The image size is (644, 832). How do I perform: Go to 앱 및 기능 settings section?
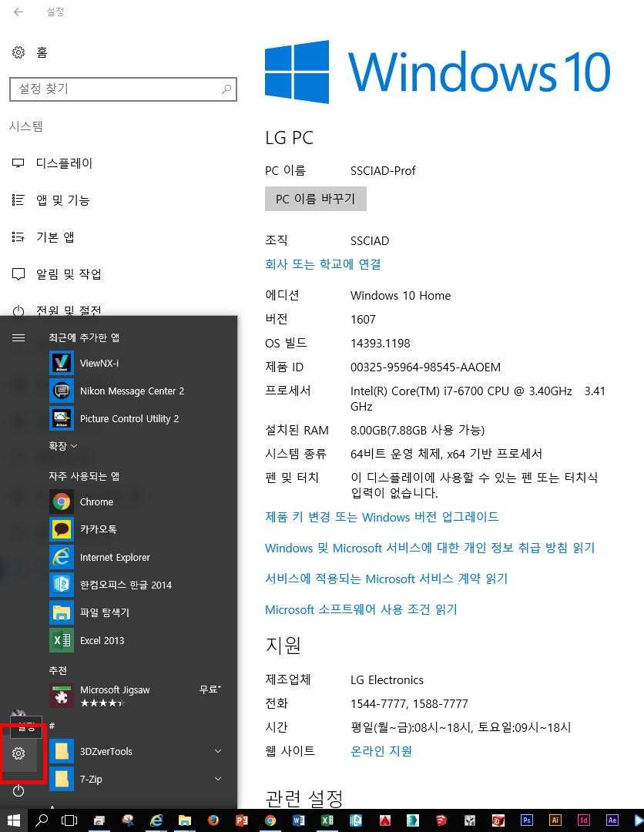tap(62, 200)
